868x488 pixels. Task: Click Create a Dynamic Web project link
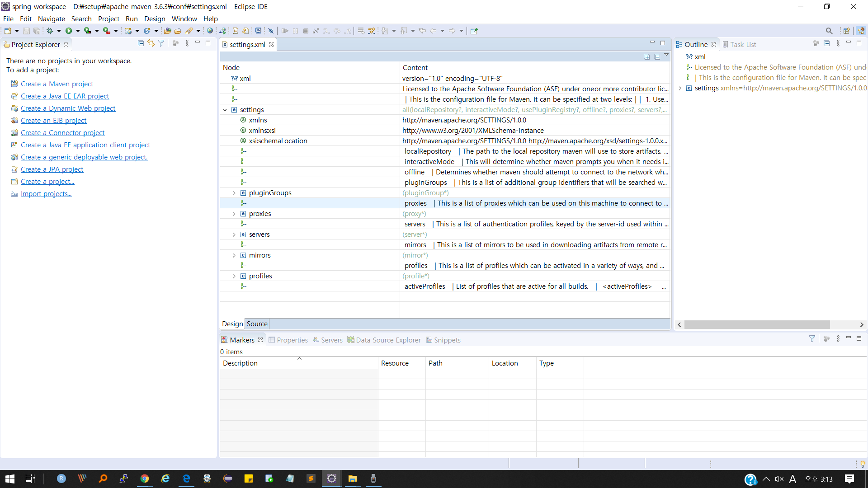(x=68, y=108)
